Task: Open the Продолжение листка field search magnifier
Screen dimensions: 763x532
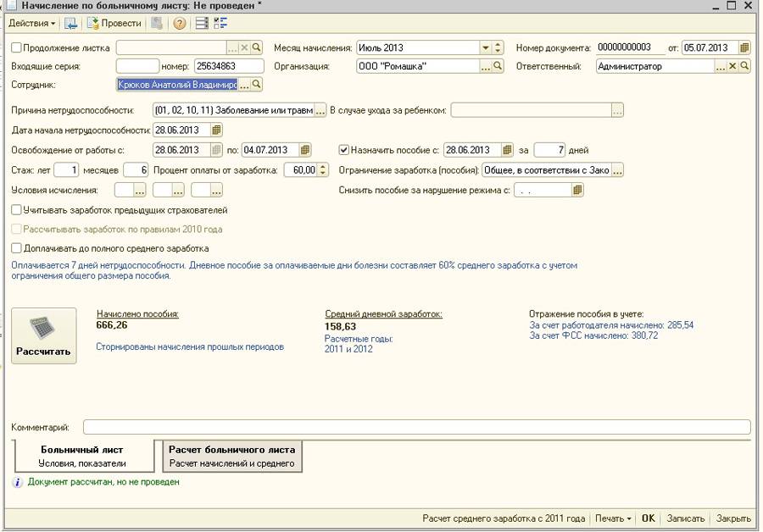Action: click(256, 47)
